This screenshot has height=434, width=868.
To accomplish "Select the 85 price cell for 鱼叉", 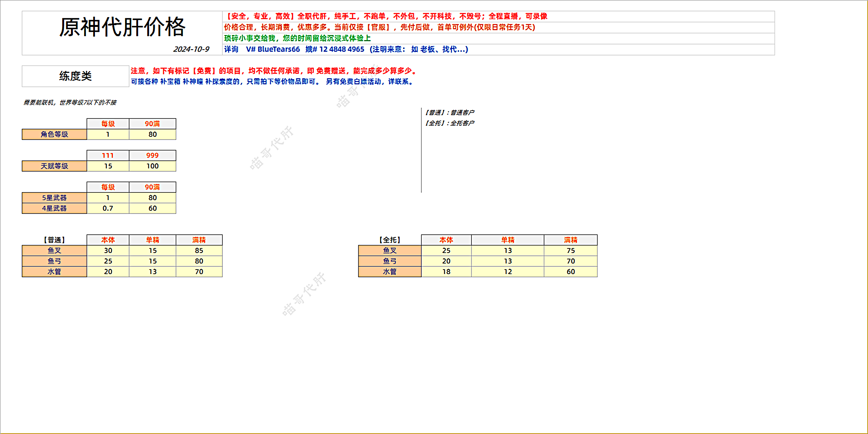I will pyautogui.click(x=199, y=251).
